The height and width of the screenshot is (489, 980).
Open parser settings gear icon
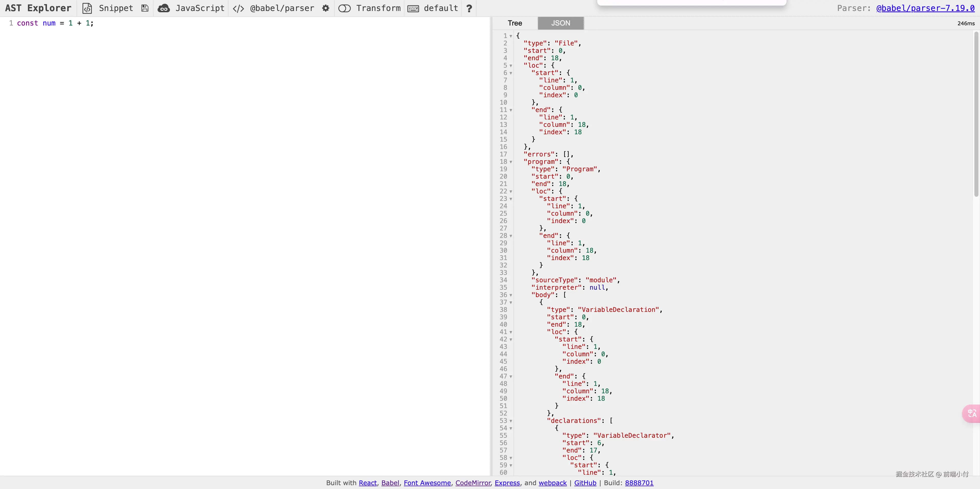(x=326, y=8)
